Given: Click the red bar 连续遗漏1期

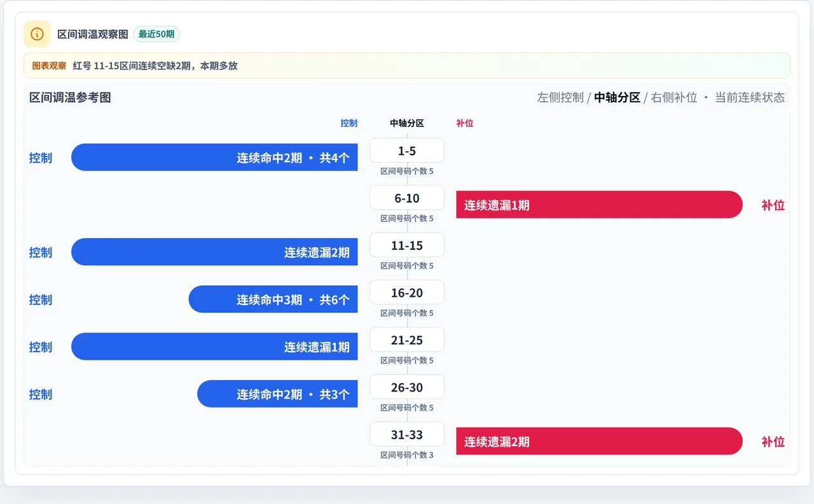Looking at the screenshot, I should coord(599,205).
